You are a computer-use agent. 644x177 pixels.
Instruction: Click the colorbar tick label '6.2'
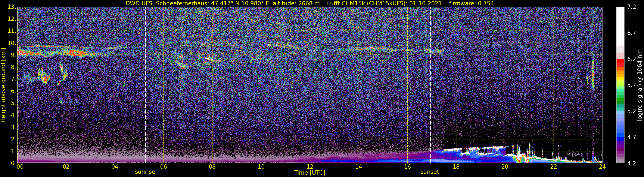point(632,59)
